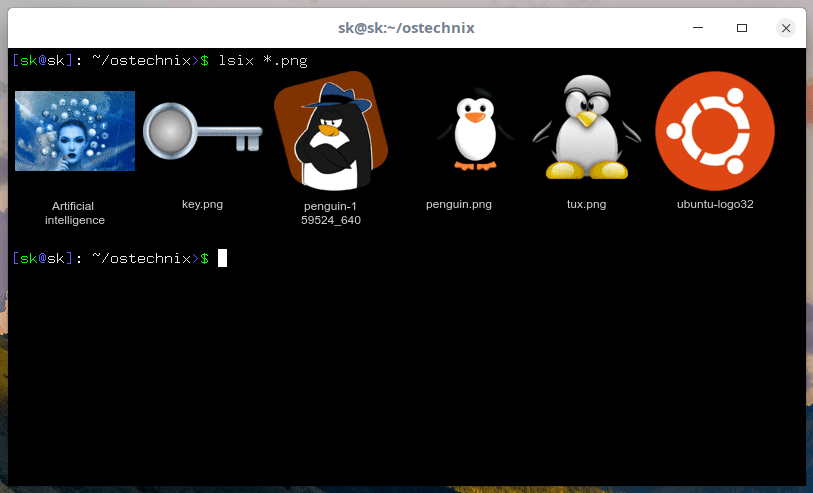This screenshot has height=493, width=813.
Task: Click the 'penguin-1 59524_640' filename label
Action: pos(330,213)
